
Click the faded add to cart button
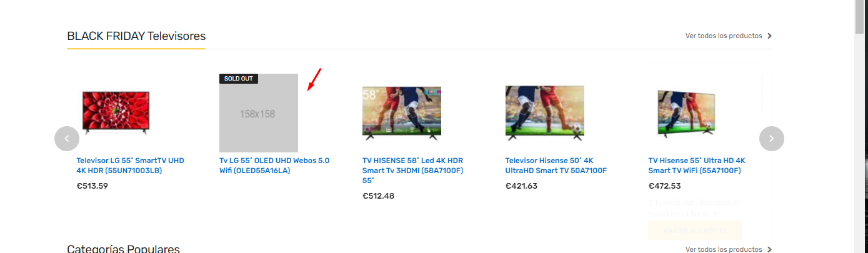tap(695, 231)
